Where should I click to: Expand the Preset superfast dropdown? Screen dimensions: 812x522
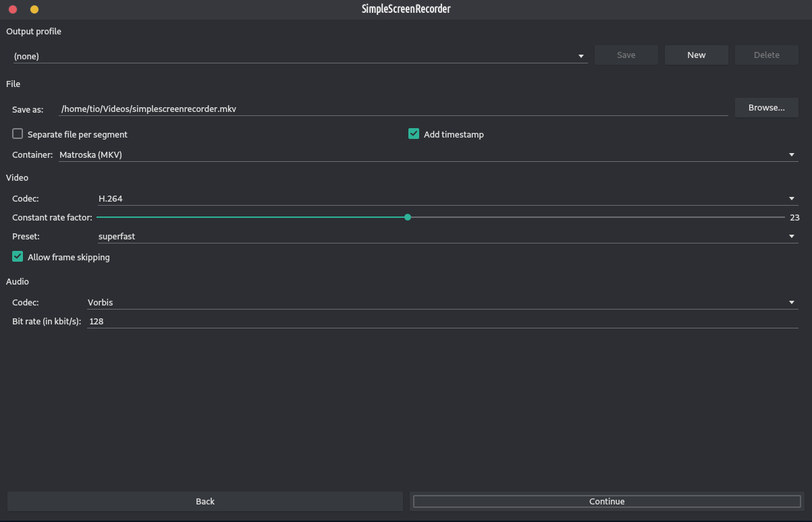pos(447,237)
